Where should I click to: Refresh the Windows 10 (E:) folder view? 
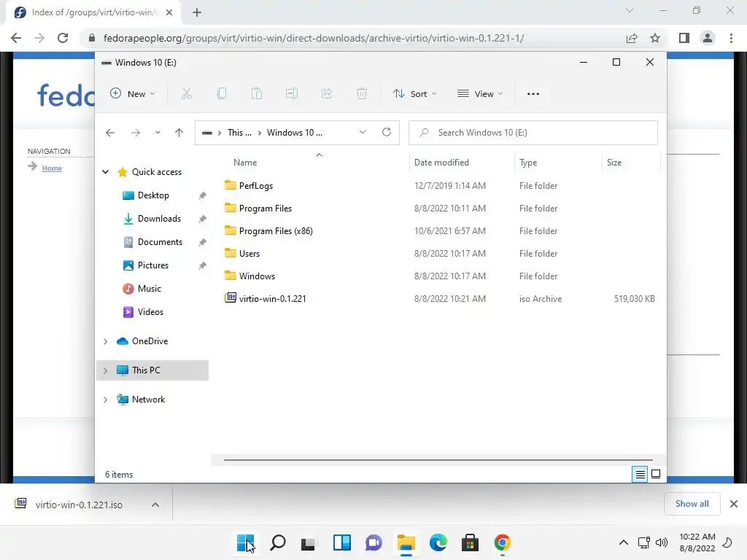pyautogui.click(x=387, y=133)
